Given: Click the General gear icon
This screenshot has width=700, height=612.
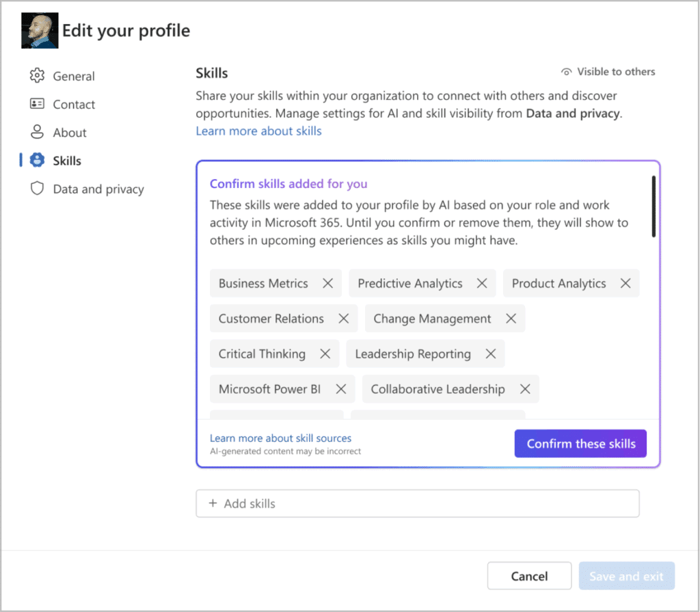Looking at the screenshot, I should coord(37,75).
